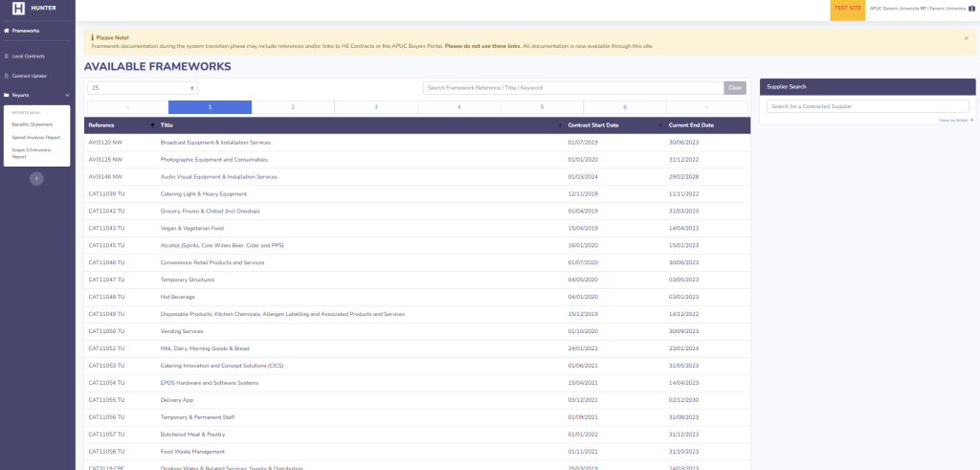980x470 pixels.
Task: Dismiss the Please Note alert banner
Action: (x=966, y=37)
